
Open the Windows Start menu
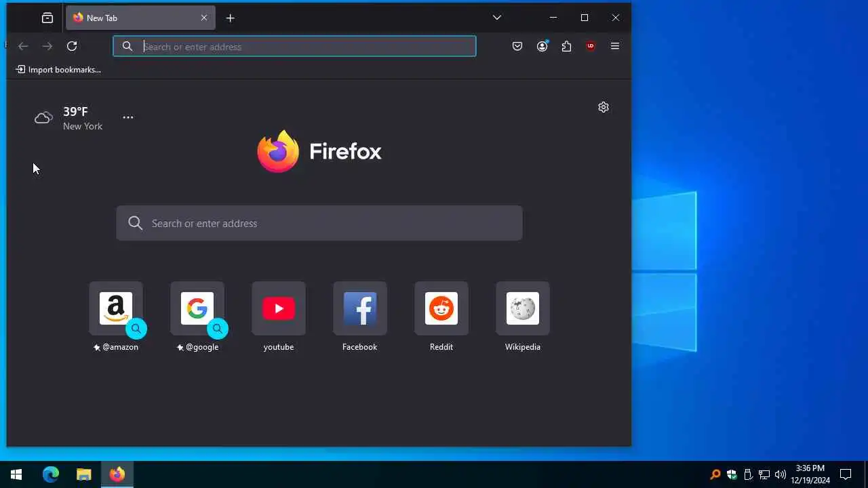(16, 474)
